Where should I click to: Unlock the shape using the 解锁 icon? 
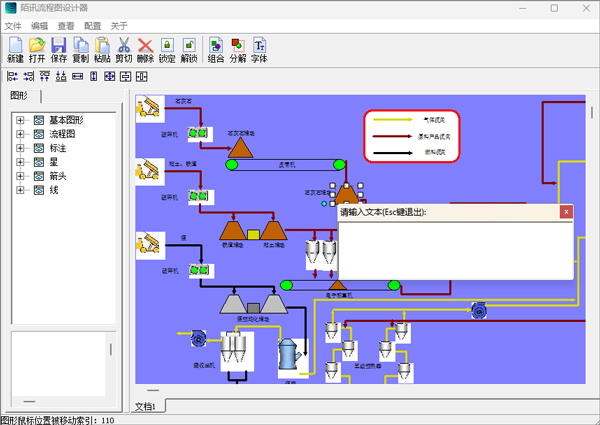(x=189, y=46)
